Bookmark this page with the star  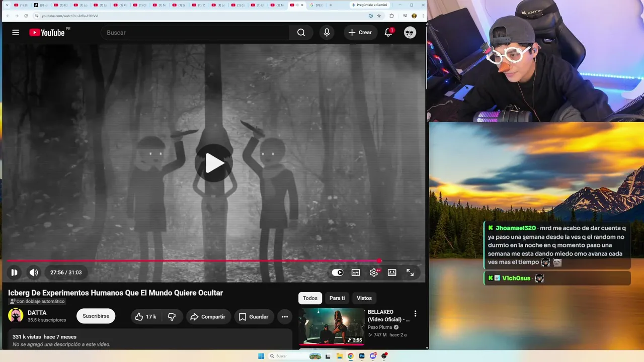[379, 16]
